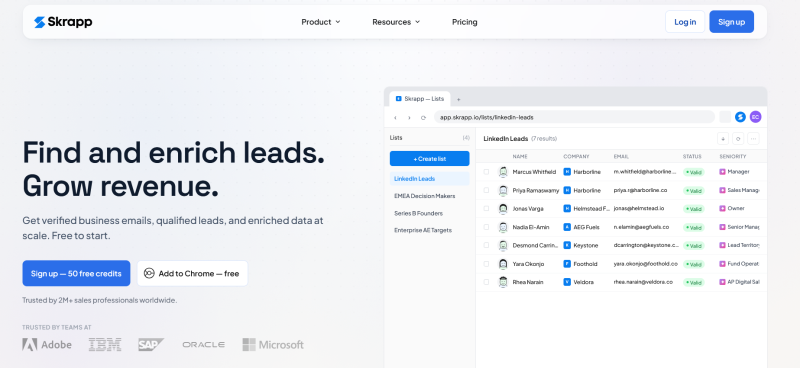Image resolution: width=800 pixels, height=368 pixels.
Task: Click Priya Ramaswamy's avatar
Action: [x=503, y=190]
